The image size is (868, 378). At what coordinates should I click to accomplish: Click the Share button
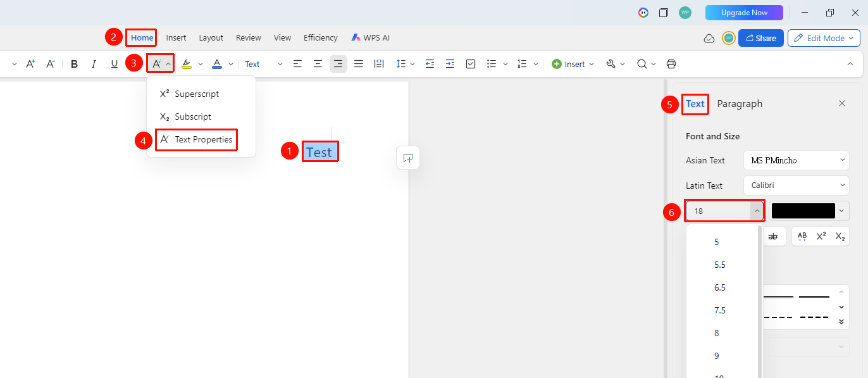pyautogui.click(x=761, y=38)
